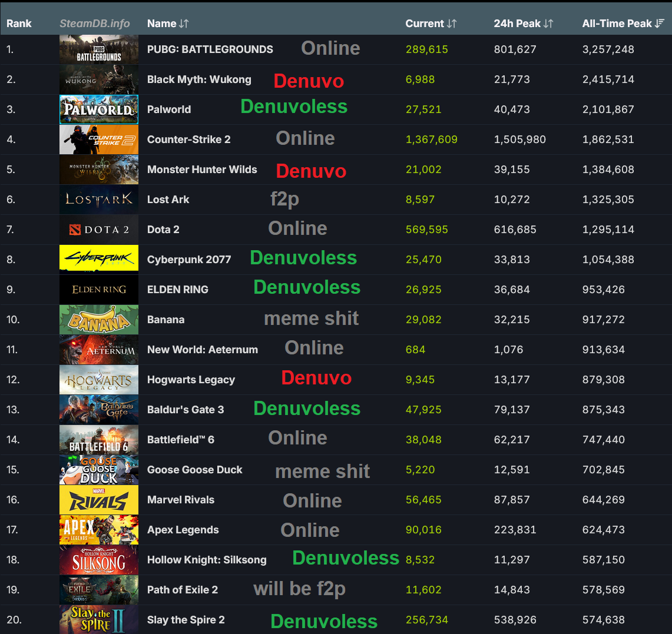Open Counter-Strike 2 banner image
Viewport: 672px width, 634px height.
(x=99, y=140)
